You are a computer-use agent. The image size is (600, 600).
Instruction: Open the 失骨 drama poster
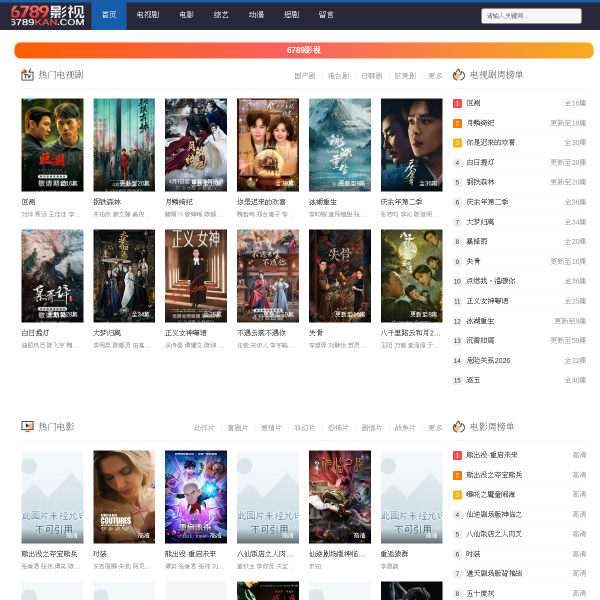(x=339, y=276)
